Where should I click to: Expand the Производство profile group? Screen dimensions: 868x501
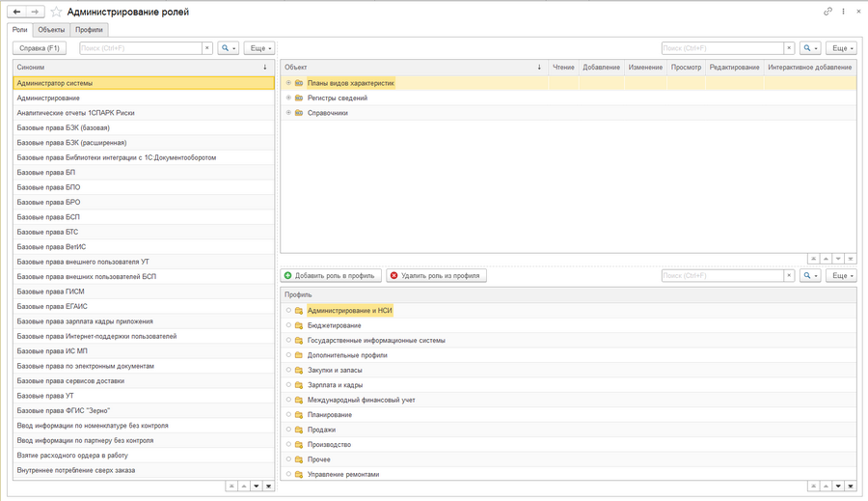click(x=288, y=444)
